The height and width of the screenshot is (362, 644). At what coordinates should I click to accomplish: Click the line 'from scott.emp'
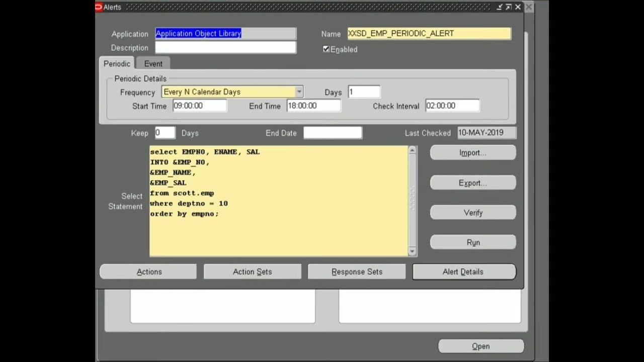(x=182, y=193)
